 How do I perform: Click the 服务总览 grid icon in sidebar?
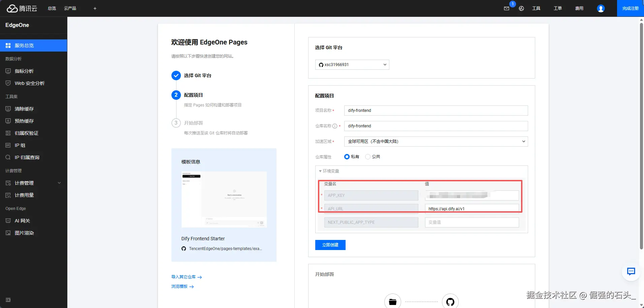tap(8, 45)
